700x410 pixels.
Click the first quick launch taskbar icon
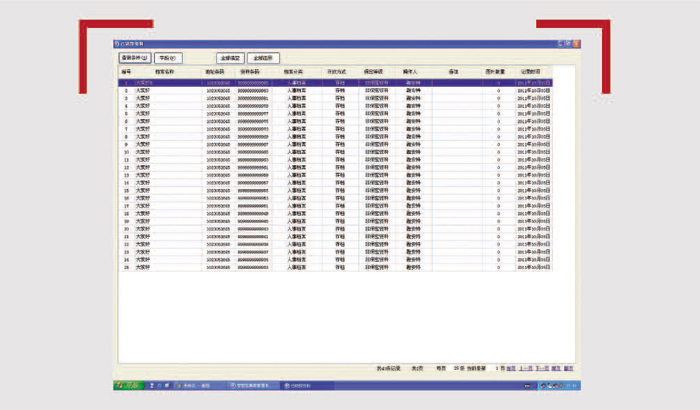click(151, 384)
